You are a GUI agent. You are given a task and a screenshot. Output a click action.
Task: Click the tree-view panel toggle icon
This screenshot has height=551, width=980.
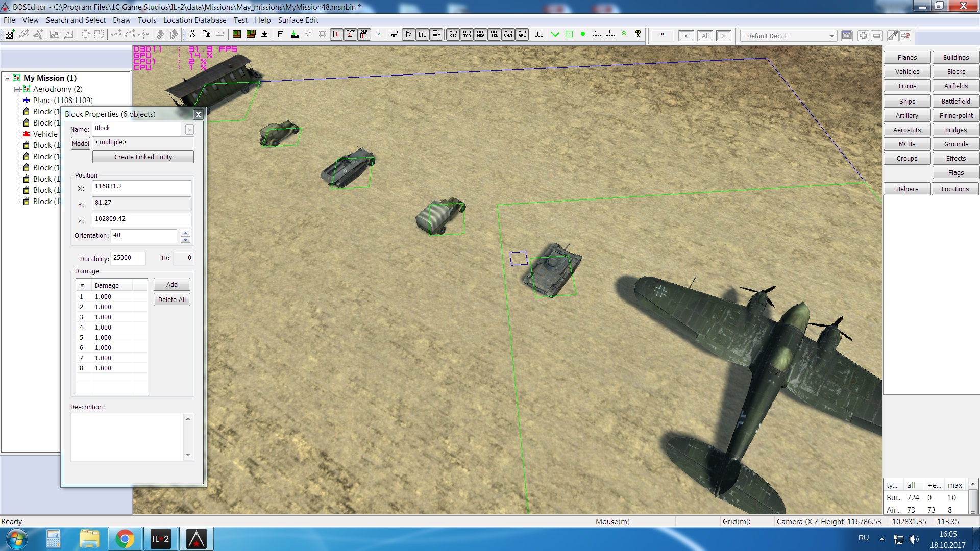click(x=408, y=34)
